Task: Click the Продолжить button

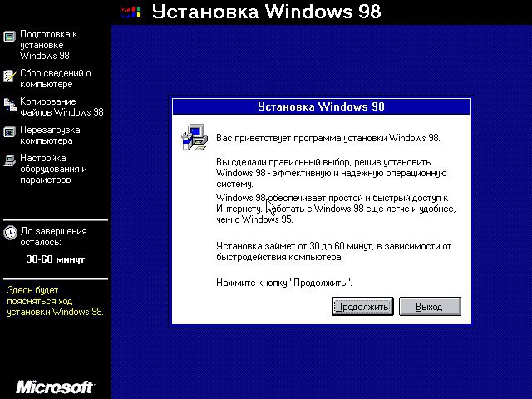Action: coord(362,307)
